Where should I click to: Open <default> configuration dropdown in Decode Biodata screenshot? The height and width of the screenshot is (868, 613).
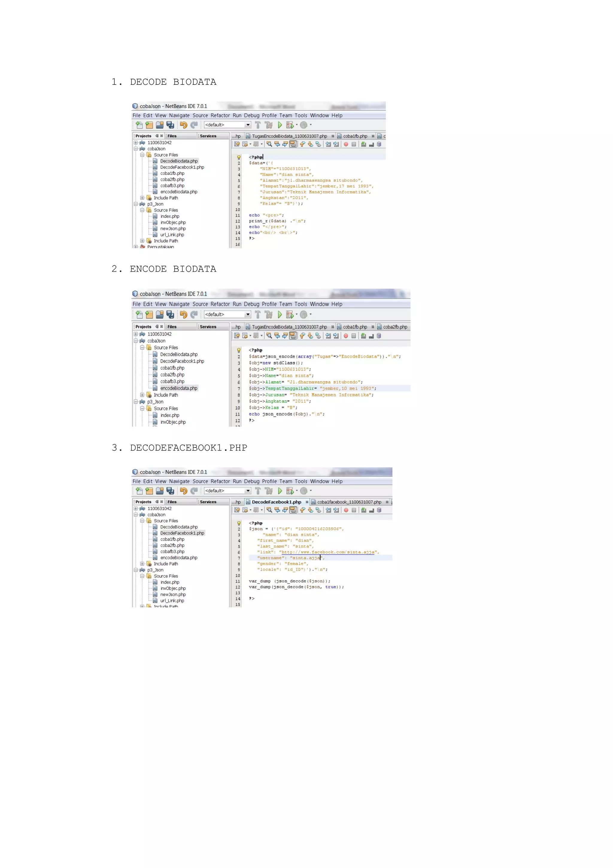click(x=227, y=125)
